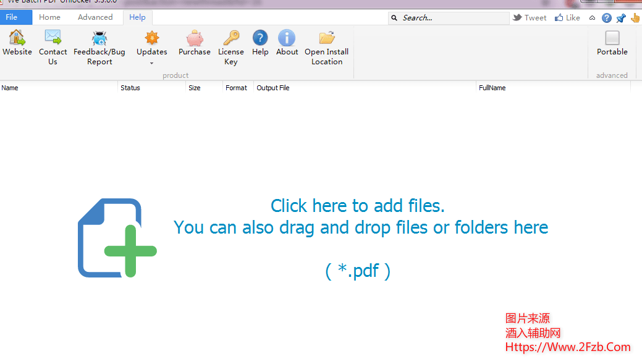Open the File menu
The height and width of the screenshot is (364, 642).
pyautogui.click(x=12, y=17)
